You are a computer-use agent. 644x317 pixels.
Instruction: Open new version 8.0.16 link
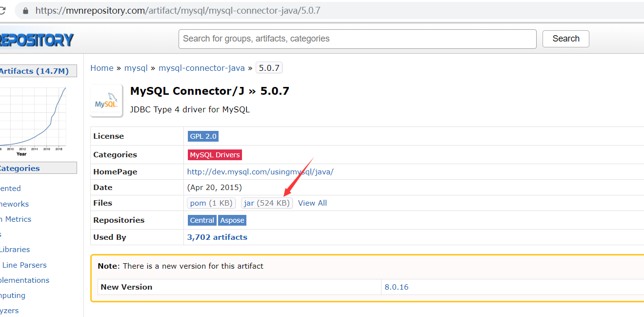coord(396,287)
